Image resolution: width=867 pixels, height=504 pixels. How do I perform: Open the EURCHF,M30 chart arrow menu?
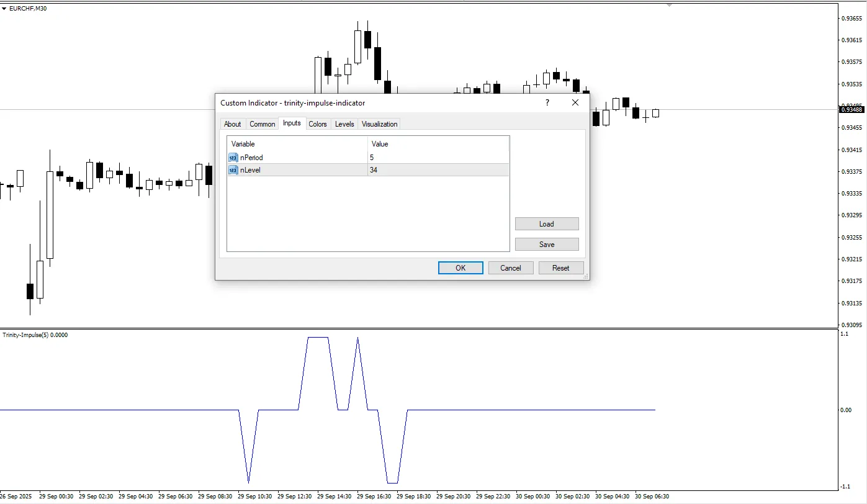[4, 9]
